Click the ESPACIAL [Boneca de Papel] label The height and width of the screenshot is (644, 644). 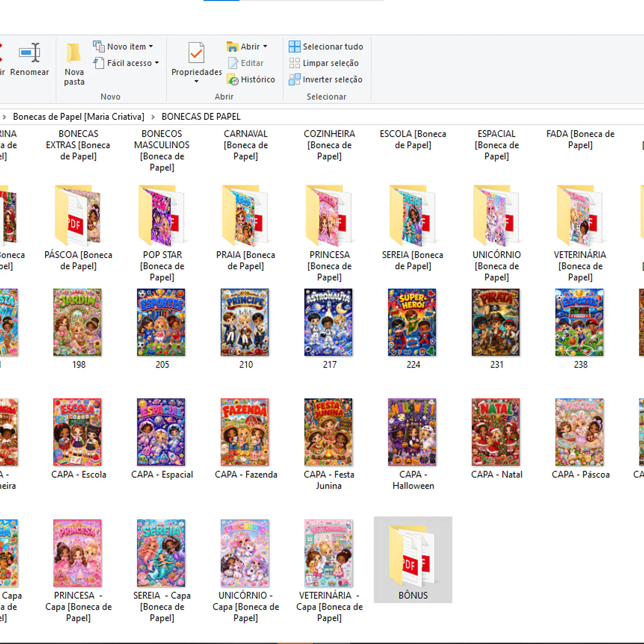click(x=497, y=145)
